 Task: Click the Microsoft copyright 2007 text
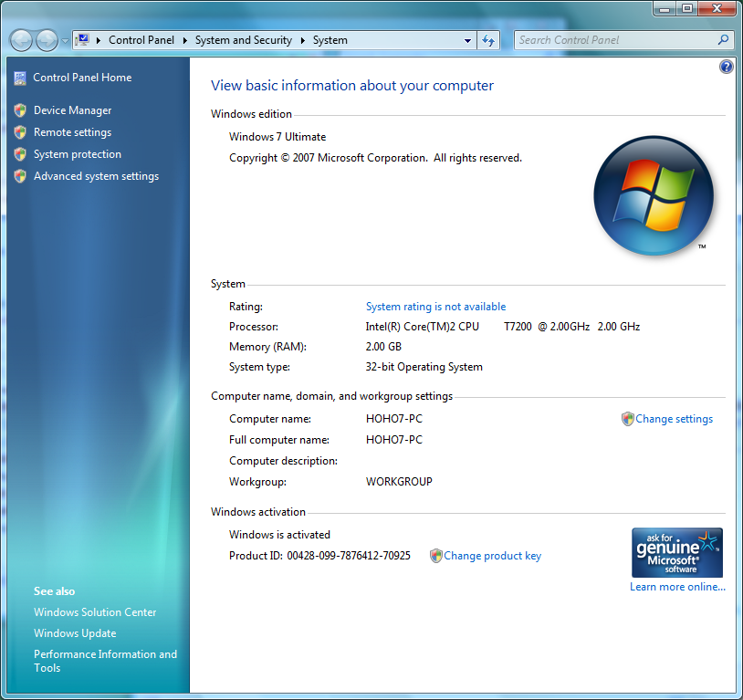(375, 158)
